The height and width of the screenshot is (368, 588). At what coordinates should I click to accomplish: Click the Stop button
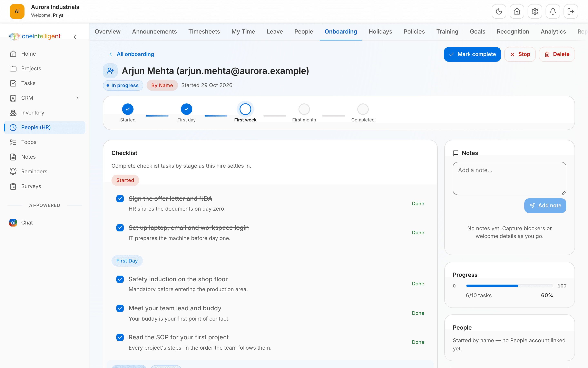pyautogui.click(x=520, y=54)
